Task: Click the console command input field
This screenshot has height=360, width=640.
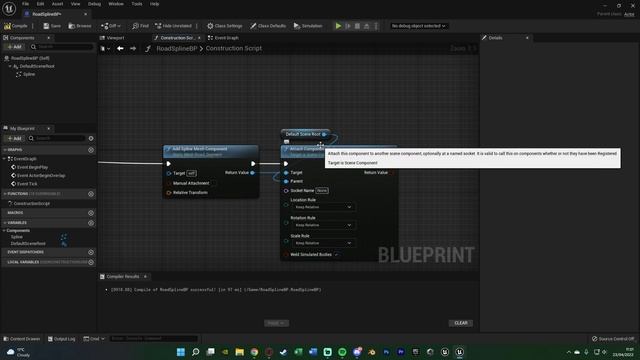Action: [154, 339]
